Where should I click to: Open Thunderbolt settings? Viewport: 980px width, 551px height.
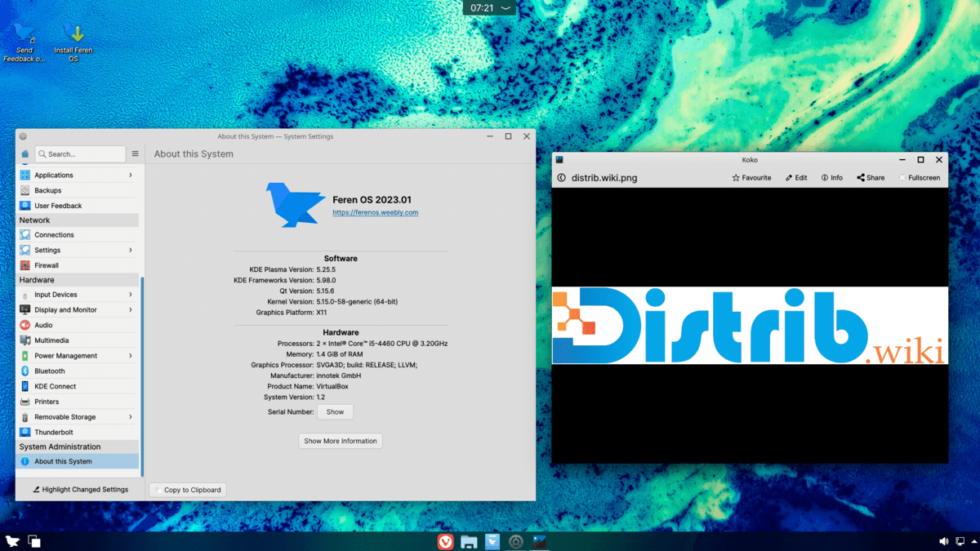(78, 432)
